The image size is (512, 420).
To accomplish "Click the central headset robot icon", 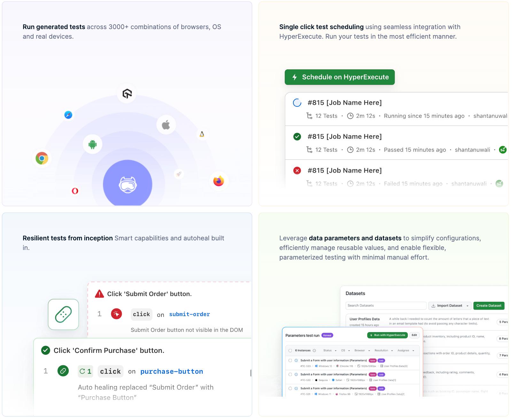I will [128, 185].
